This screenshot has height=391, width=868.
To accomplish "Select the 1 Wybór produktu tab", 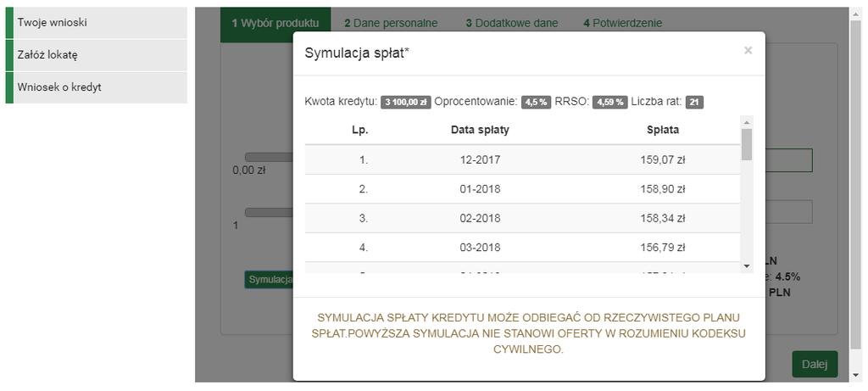I will (275, 23).
